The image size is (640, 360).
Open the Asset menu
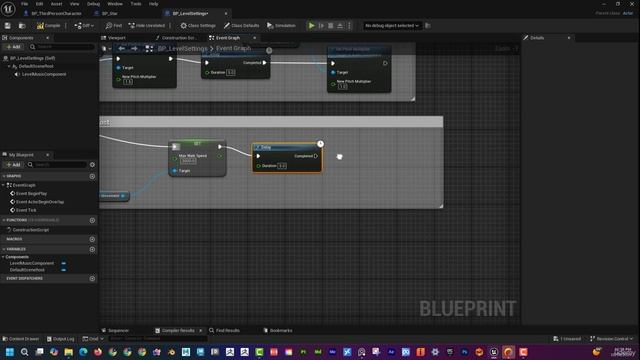coord(56,4)
